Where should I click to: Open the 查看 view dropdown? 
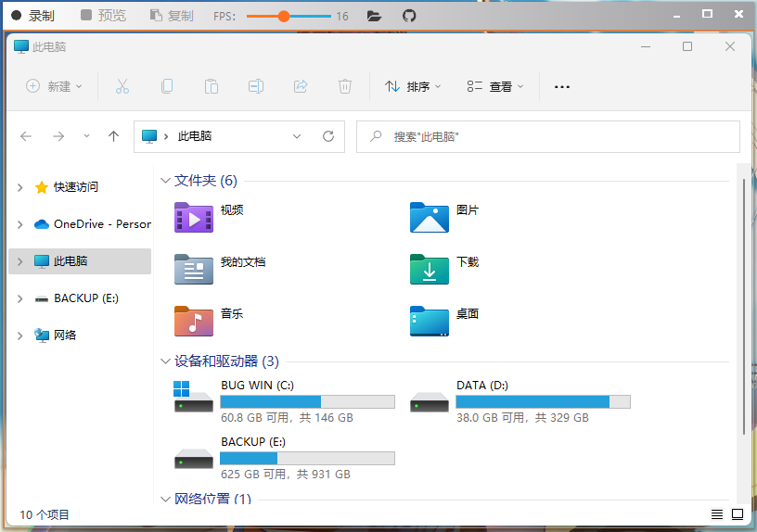click(x=495, y=86)
